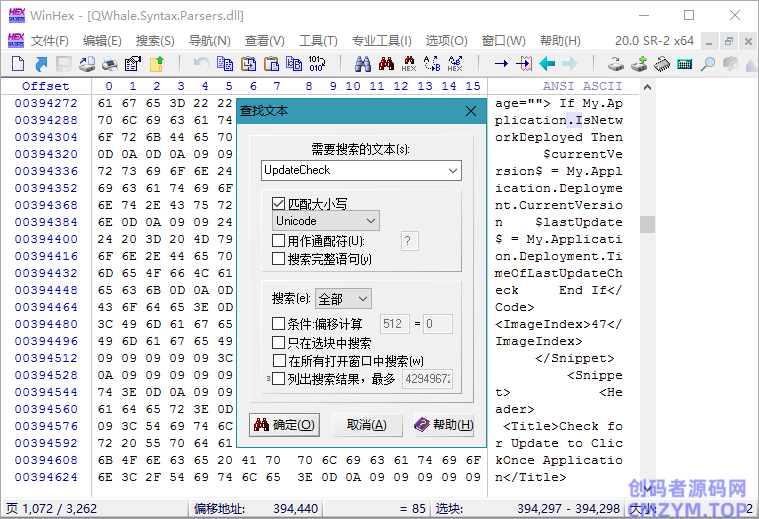Click the go to offset arrow icon
Image resolution: width=759 pixels, height=519 pixels.
point(501,64)
